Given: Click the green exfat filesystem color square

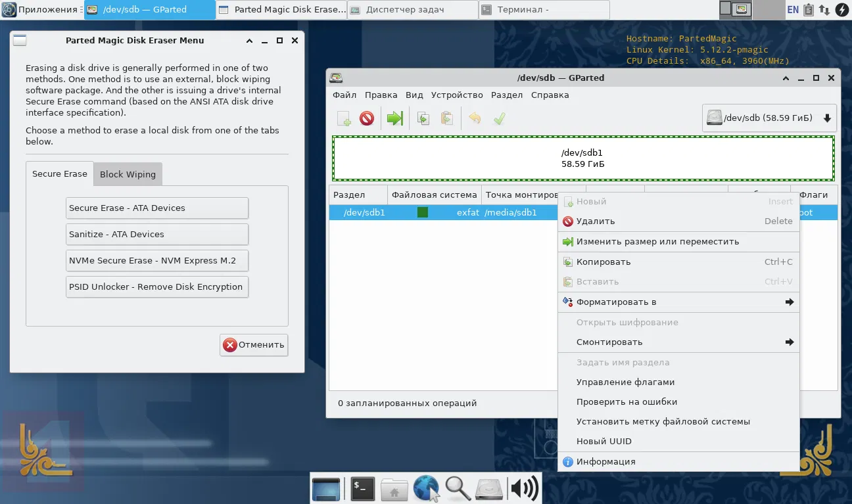Looking at the screenshot, I should pos(423,212).
